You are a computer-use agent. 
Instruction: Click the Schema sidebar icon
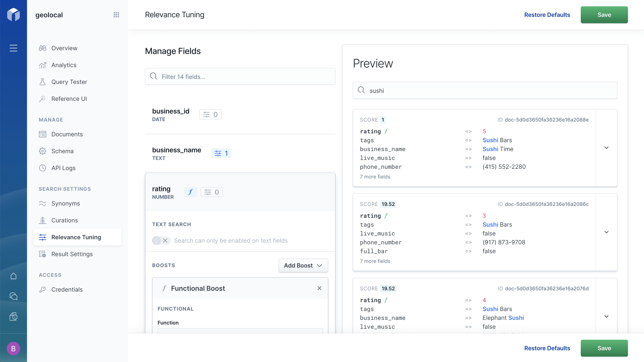point(43,151)
